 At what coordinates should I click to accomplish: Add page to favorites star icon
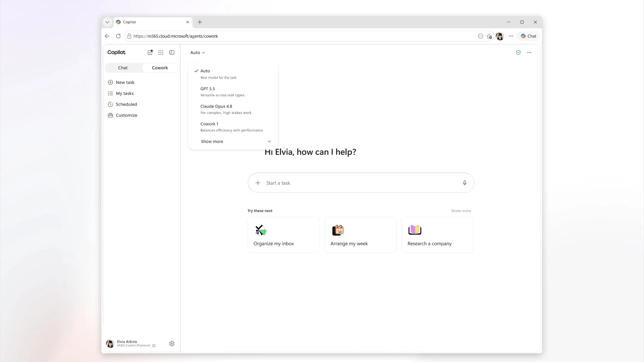[x=489, y=36]
